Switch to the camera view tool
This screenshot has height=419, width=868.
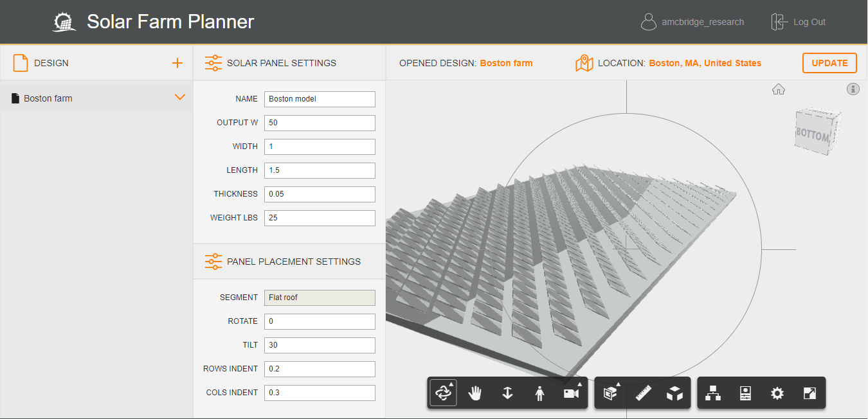pyautogui.click(x=570, y=393)
